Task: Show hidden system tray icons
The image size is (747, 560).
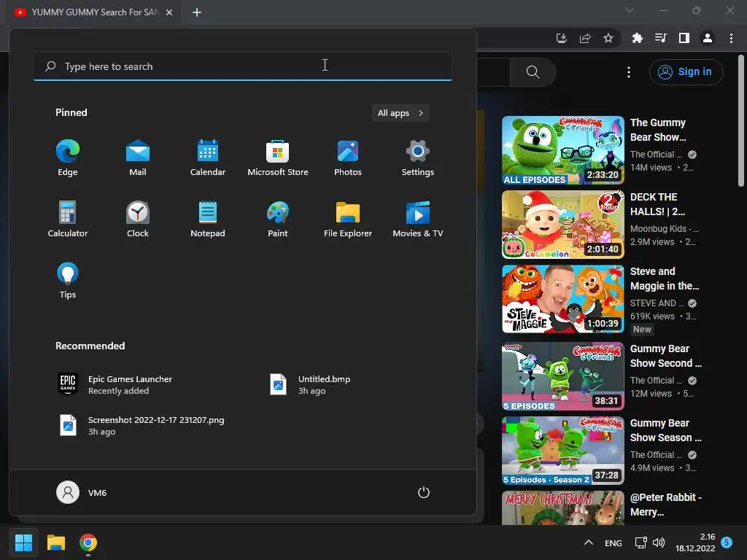Action: click(x=589, y=542)
